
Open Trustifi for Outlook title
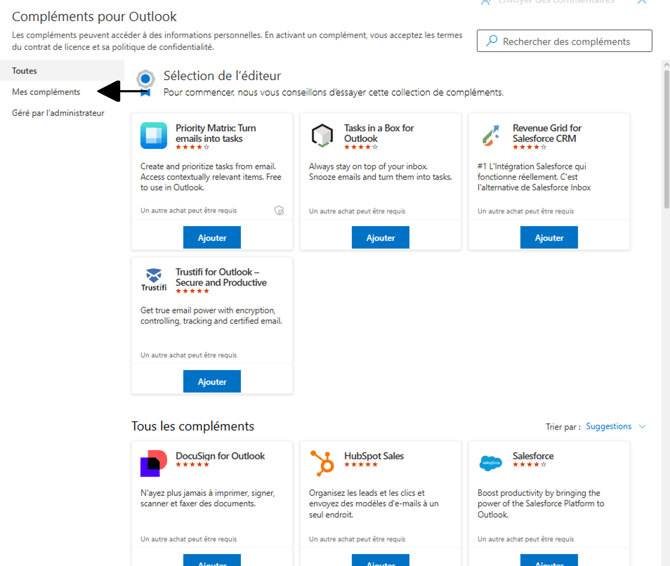click(221, 277)
